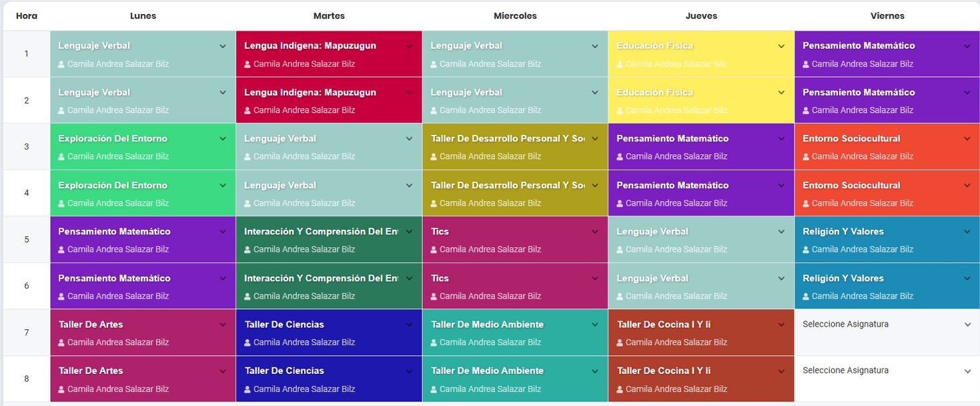Image resolution: width=980 pixels, height=406 pixels.
Task: Click person icon in Jueves Taller De Cocina hour 7
Action: click(620, 343)
